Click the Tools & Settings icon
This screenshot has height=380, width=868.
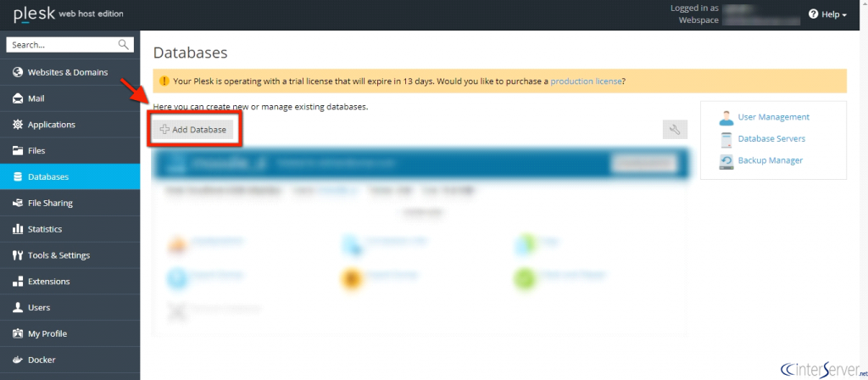click(18, 255)
